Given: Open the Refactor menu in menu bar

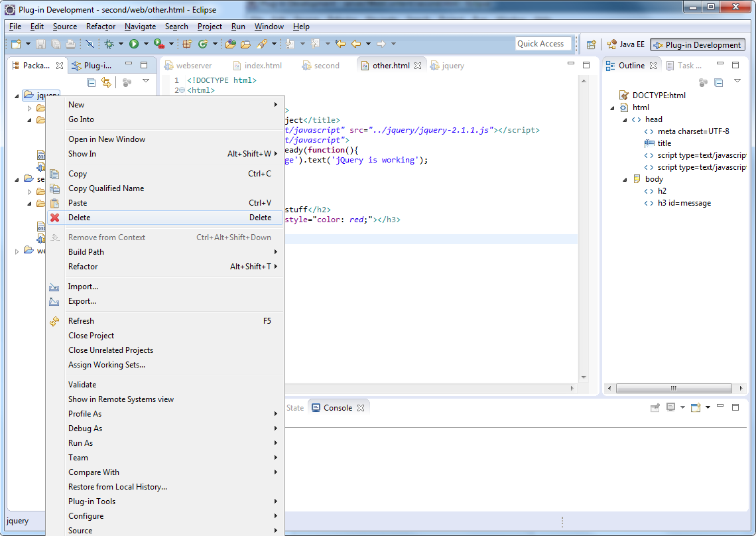Looking at the screenshot, I should coord(101,27).
